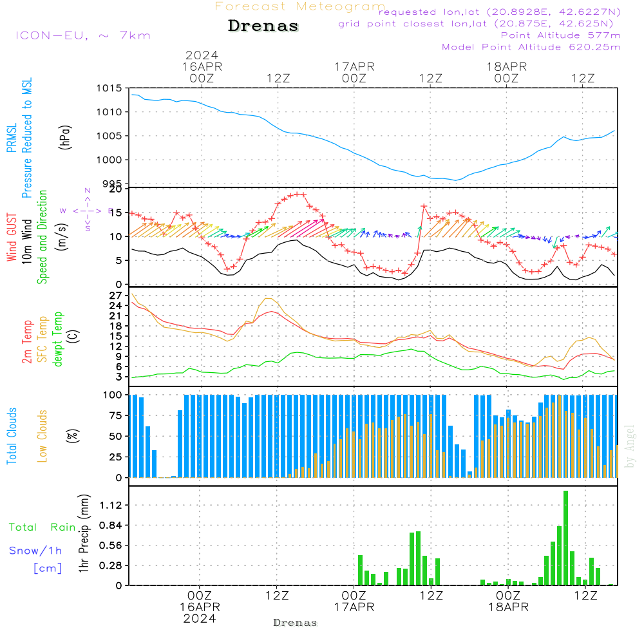Click the '2024 16APR 00Z' label above the pressure chart
This screenshot has width=644, height=644.
tap(202, 66)
